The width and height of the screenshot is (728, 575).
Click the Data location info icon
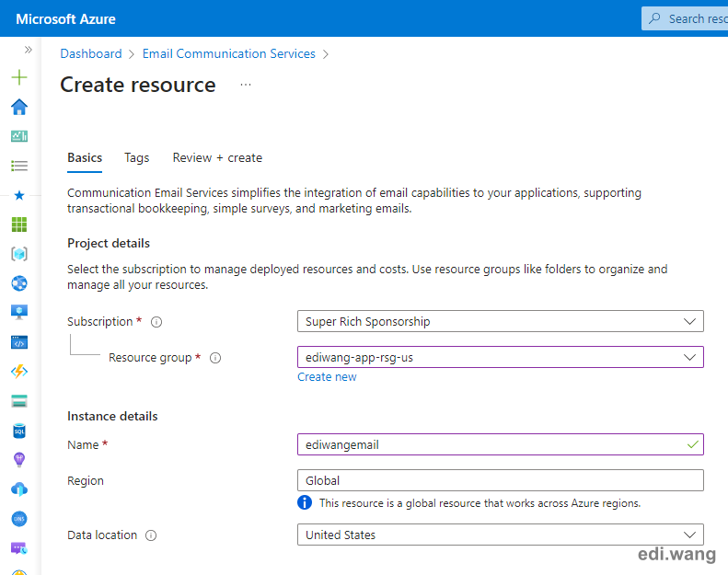pos(151,535)
